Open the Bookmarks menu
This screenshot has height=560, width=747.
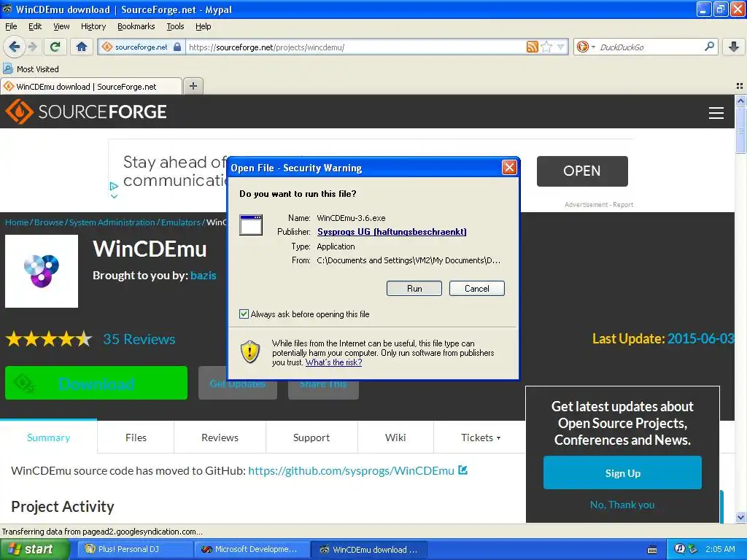[136, 26]
